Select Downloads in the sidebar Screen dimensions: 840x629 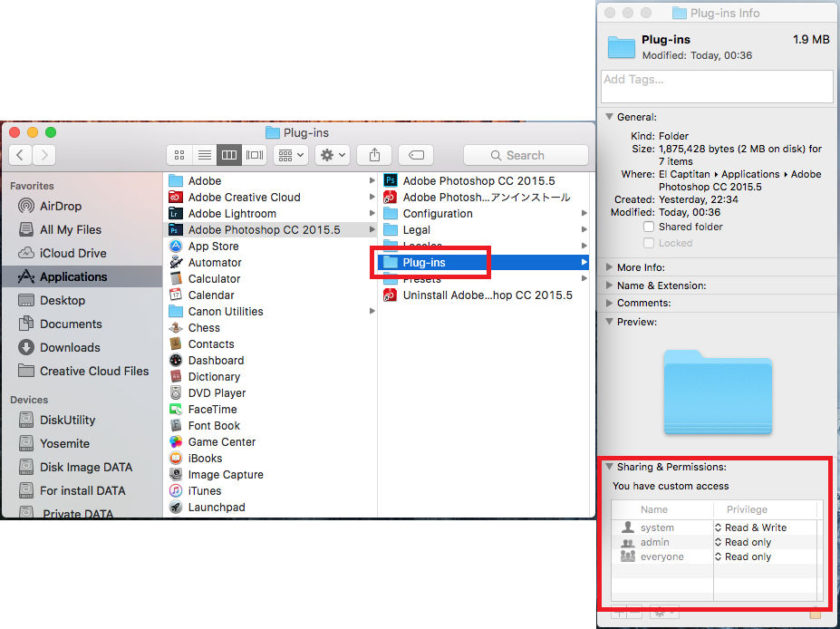(70, 347)
